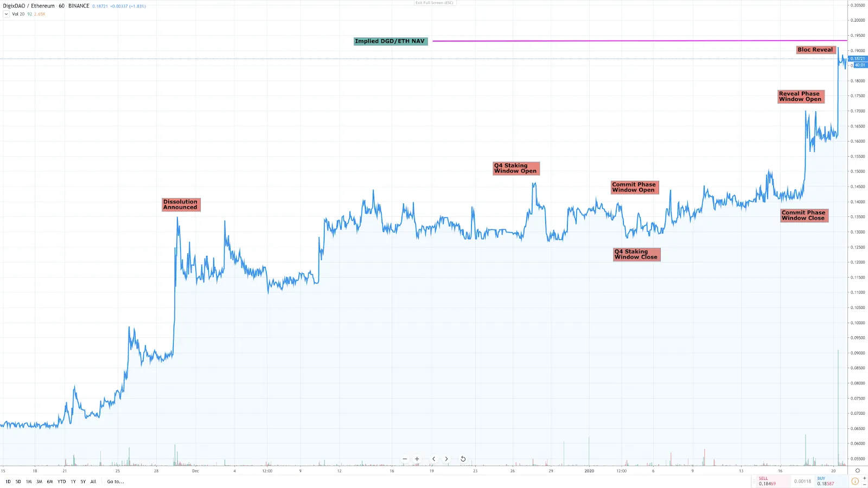The image size is (868, 488).
Task: Select the Reveal Phase Window Open annotation
Action: point(801,97)
